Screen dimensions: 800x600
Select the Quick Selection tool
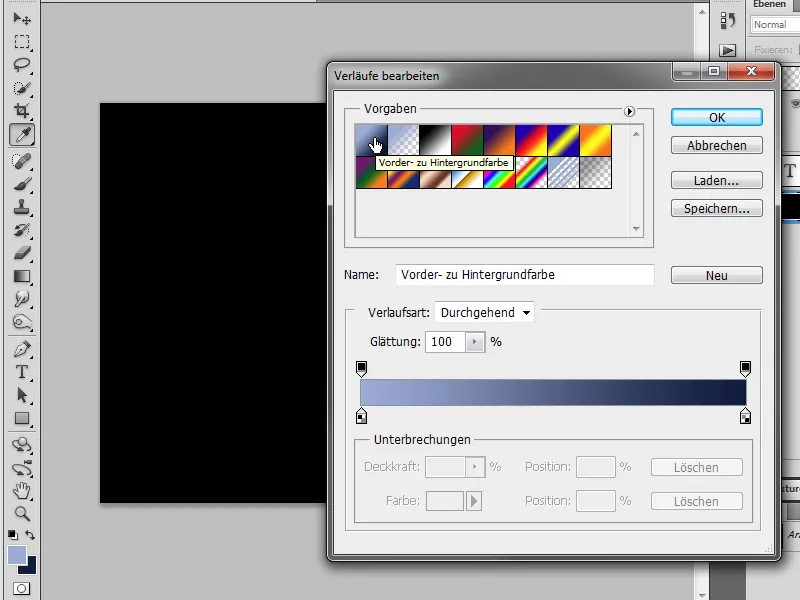[21, 88]
